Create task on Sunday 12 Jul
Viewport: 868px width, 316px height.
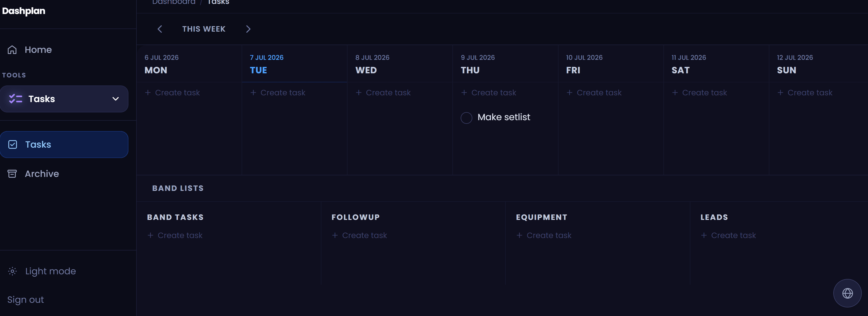pyautogui.click(x=805, y=92)
